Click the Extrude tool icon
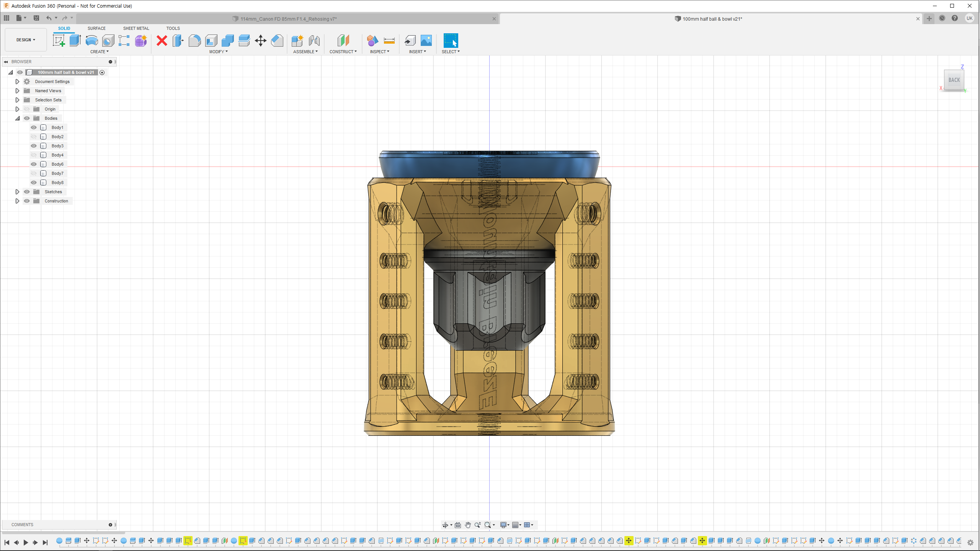Viewport: 980px width, 551px height. [75, 40]
